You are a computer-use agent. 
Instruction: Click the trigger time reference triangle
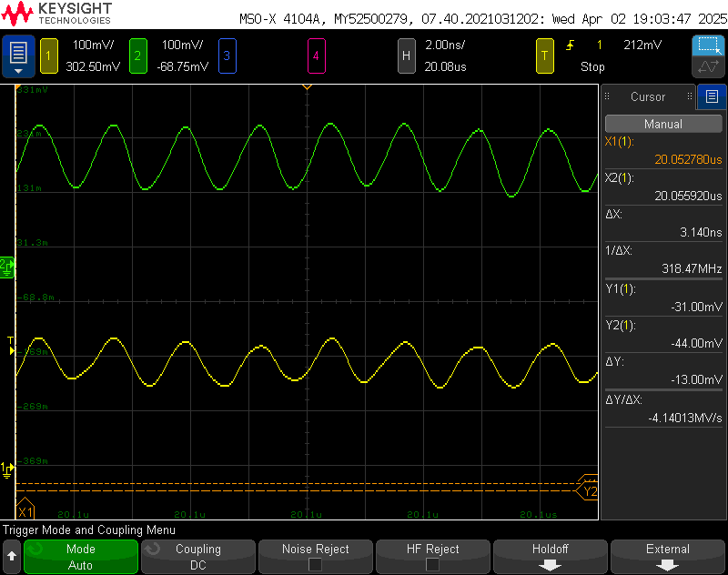[x=307, y=86]
